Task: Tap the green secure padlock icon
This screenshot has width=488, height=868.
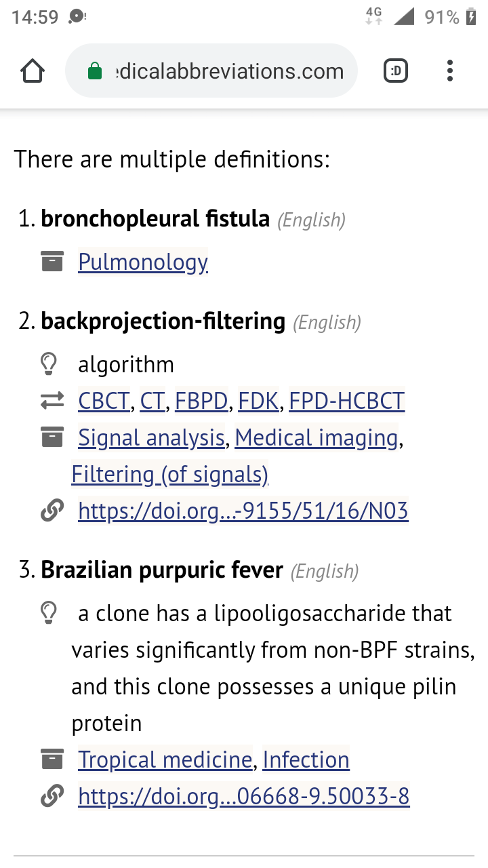Action: 95,71
